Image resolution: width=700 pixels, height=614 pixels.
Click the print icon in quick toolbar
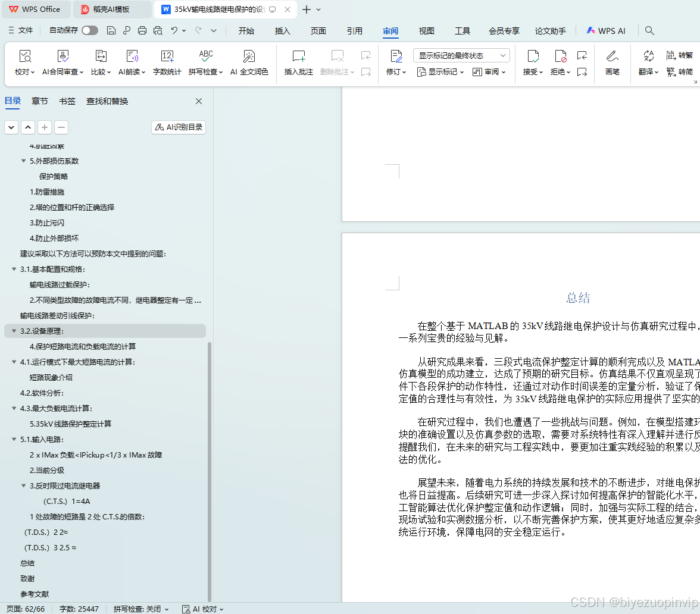142,30
